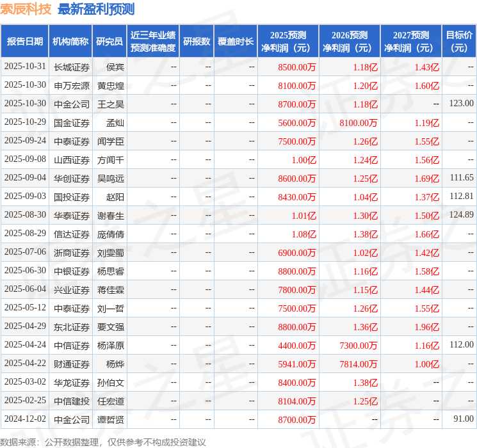The height and width of the screenshot is (448, 477).
Task: Click analyst name 吴鸣远
Action: tap(110, 178)
